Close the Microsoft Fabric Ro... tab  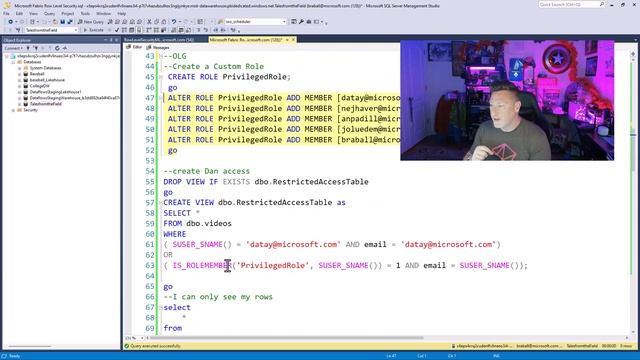(293, 40)
